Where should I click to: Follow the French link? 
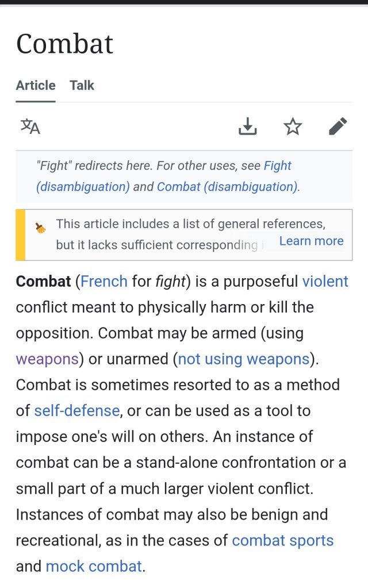104,282
